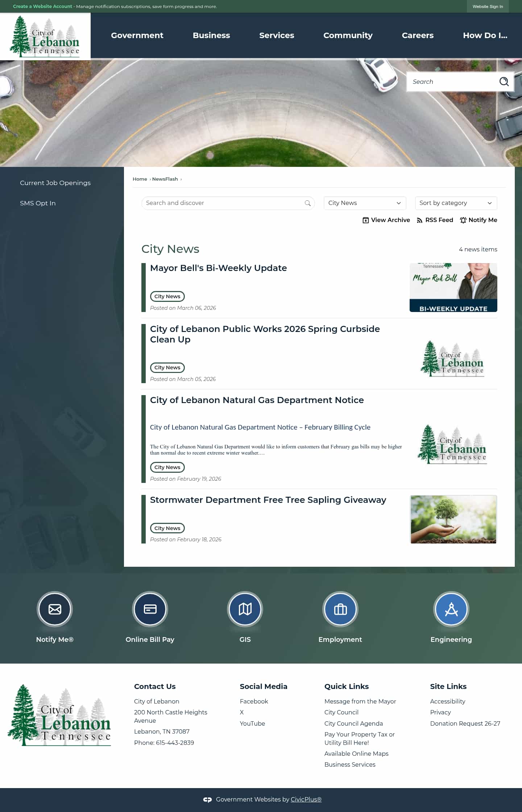Open the Business menu
The image size is (522, 812).
point(211,35)
